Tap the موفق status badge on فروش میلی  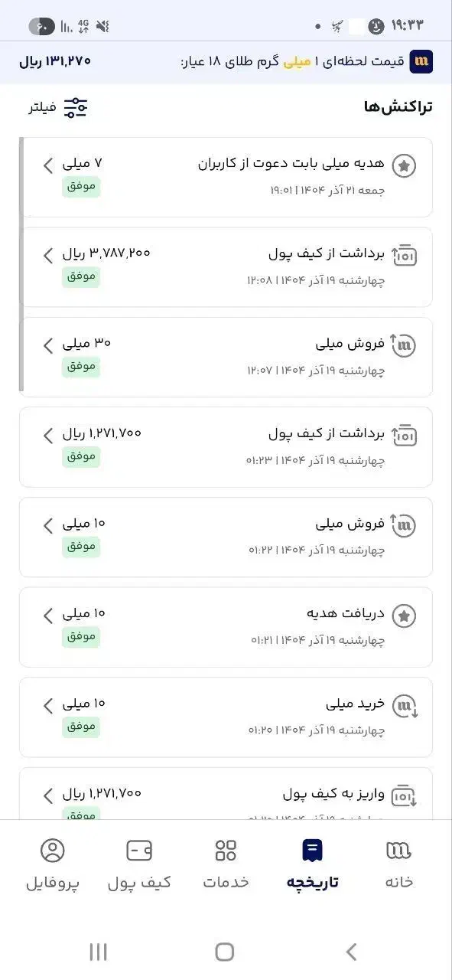click(80, 367)
